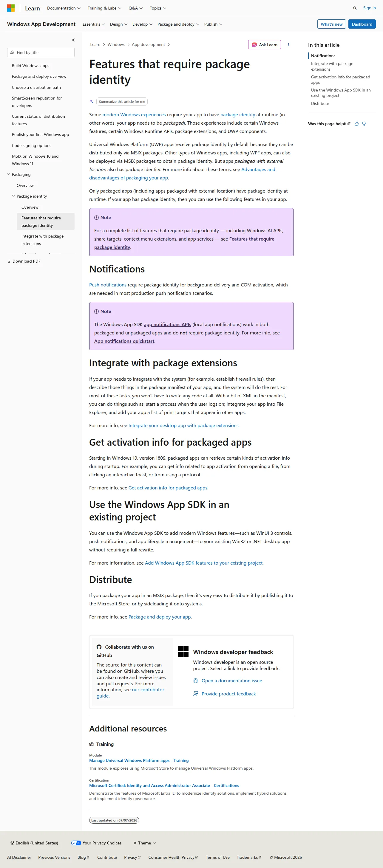Expand the Documentation dropdown
This screenshot has width=383, height=868.
tap(64, 8)
